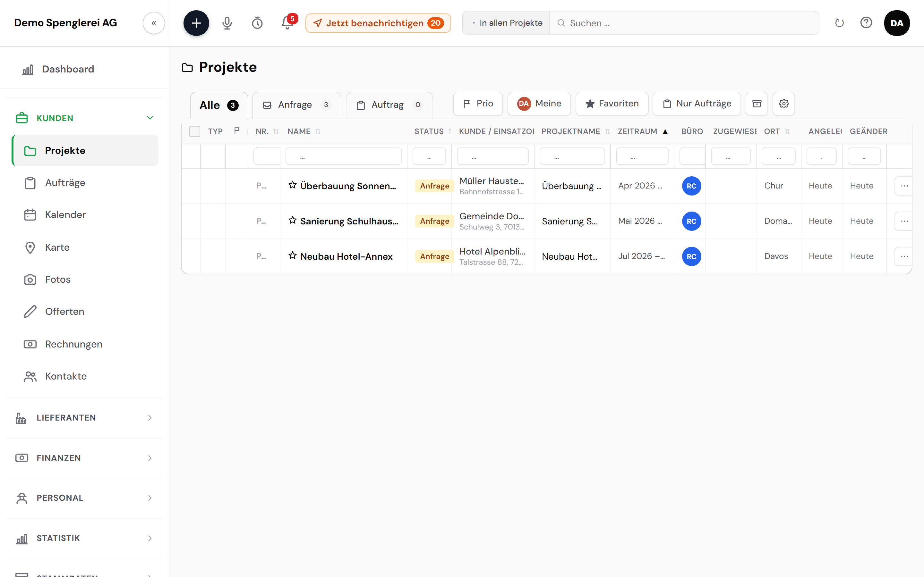The image size is (924, 577).
Task: Click Jetzt benachrichtigen button
Action: pos(378,23)
